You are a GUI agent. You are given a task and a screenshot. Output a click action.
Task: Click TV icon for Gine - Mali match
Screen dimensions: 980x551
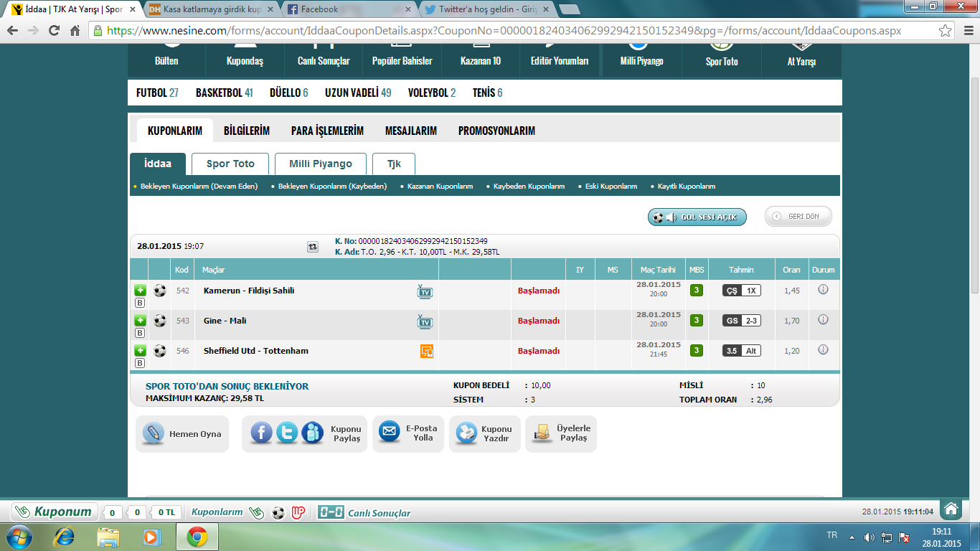click(x=425, y=321)
